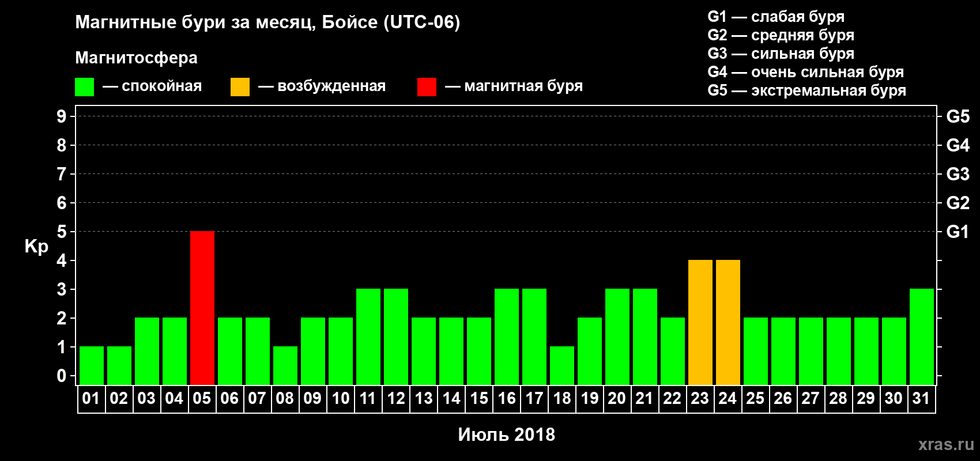
Task: Click date label 01 on the axis
Action: coord(91,398)
